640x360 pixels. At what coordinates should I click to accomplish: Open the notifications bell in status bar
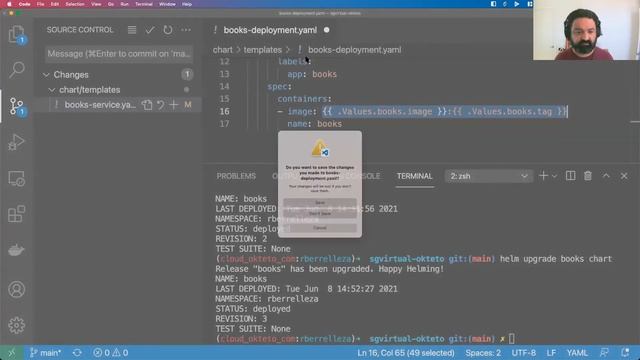coord(625,353)
